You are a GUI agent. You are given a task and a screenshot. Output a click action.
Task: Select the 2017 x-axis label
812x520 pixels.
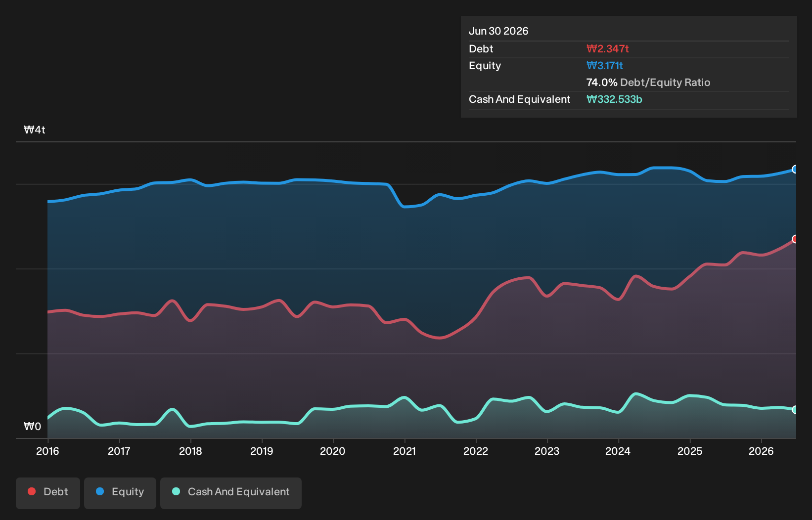pyautogui.click(x=119, y=451)
